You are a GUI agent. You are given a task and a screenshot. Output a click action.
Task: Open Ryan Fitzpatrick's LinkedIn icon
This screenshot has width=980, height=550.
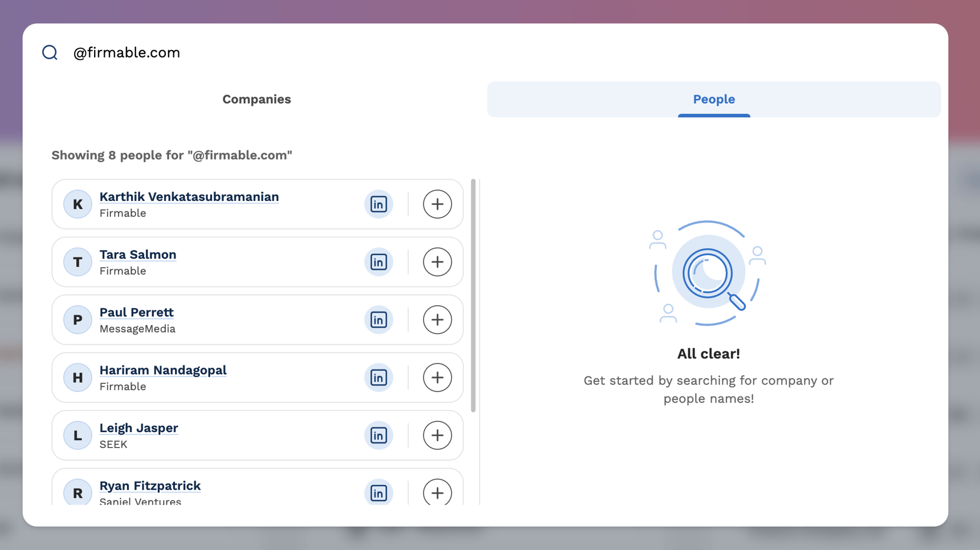click(378, 492)
